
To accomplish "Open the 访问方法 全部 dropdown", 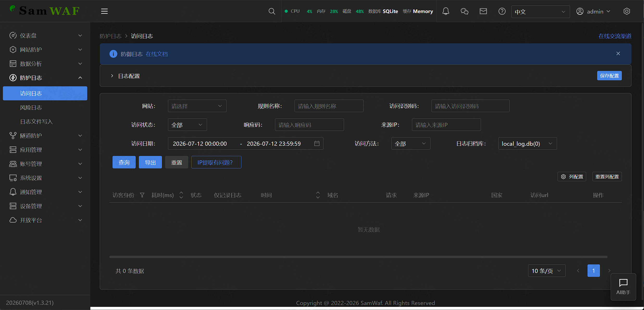I will click(411, 143).
